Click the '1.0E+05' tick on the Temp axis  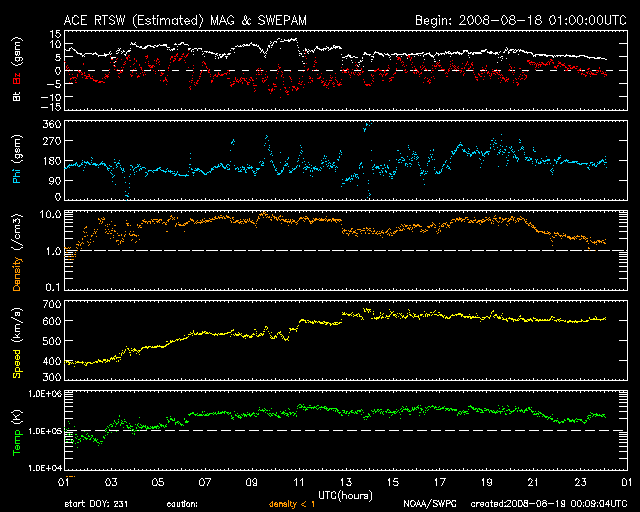[45, 431]
